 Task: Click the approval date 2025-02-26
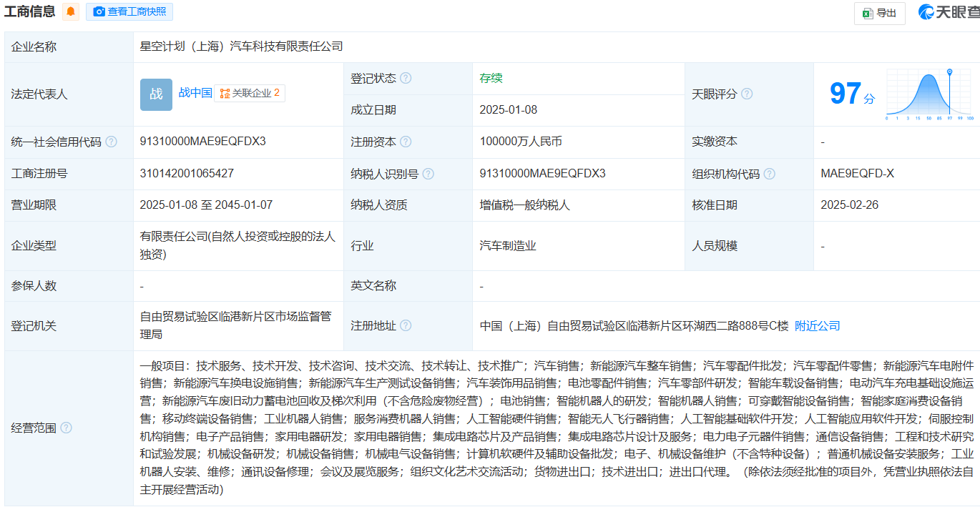850,205
